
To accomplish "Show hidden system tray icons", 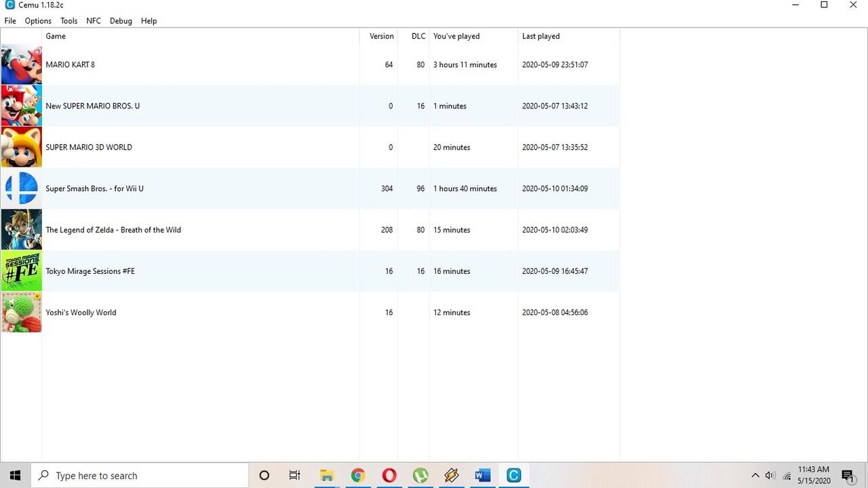I will coord(755,475).
